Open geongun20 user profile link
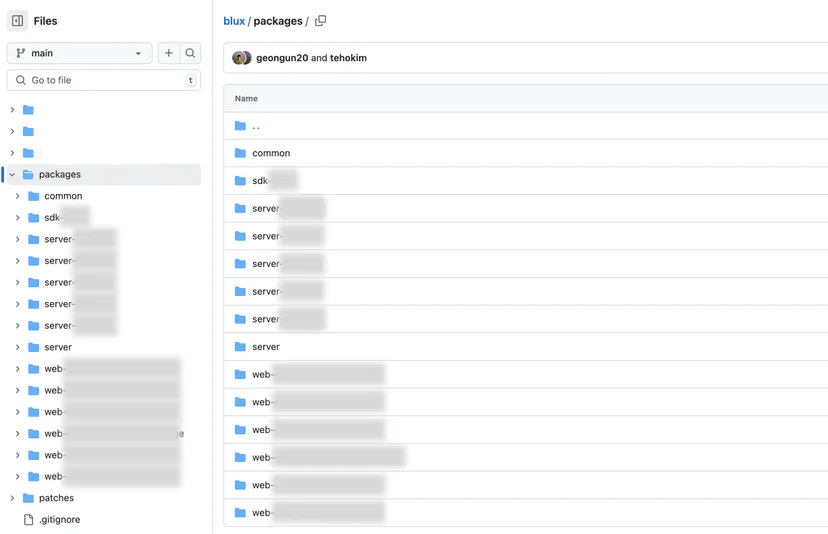Screen dimensions: 828x534 pos(282,58)
